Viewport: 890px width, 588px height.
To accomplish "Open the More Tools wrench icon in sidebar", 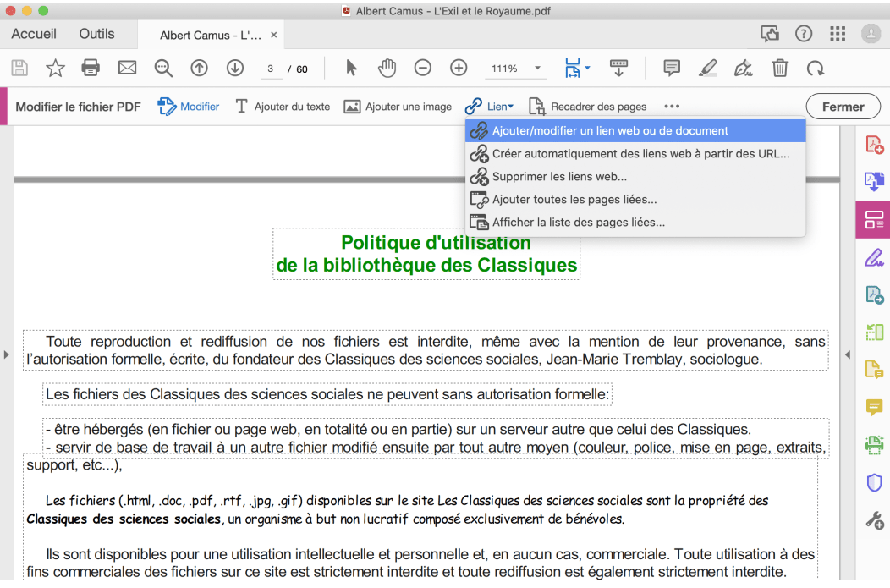I will 874,519.
